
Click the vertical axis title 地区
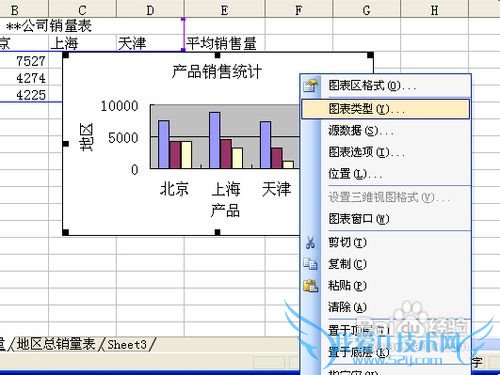click(x=87, y=137)
